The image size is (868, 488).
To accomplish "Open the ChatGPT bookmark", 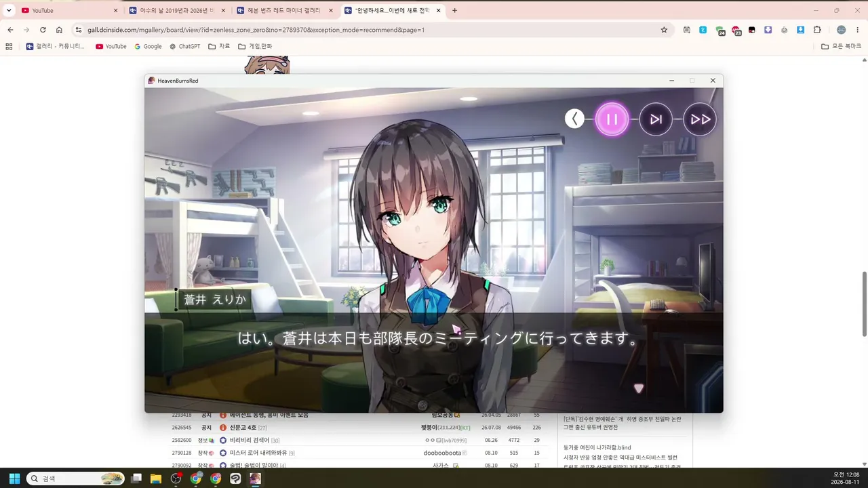I will pyautogui.click(x=185, y=46).
